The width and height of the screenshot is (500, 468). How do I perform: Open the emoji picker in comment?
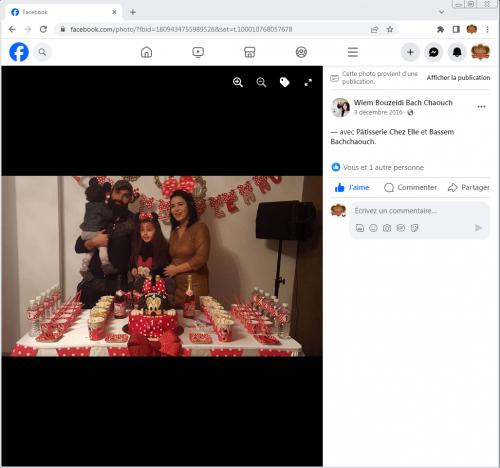[373, 228]
